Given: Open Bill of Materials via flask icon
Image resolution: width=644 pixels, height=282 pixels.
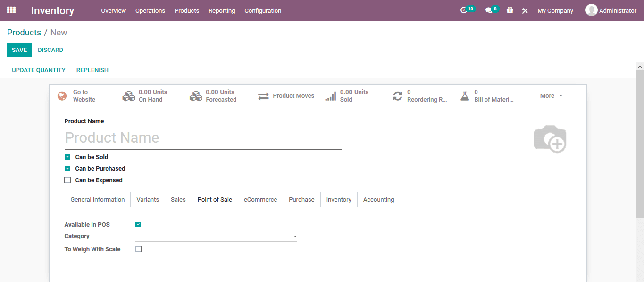Looking at the screenshot, I should tap(486, 95).
